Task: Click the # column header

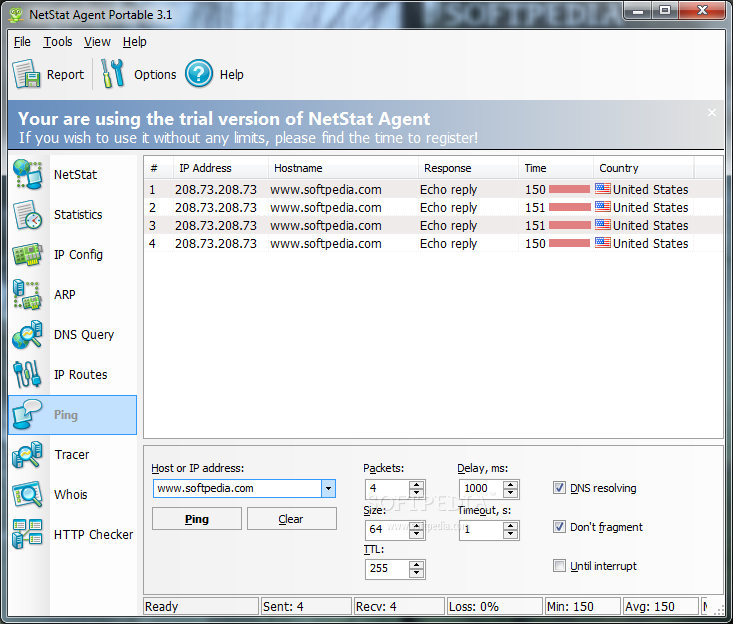Action: pyautogui.click(x=158, y=168)
